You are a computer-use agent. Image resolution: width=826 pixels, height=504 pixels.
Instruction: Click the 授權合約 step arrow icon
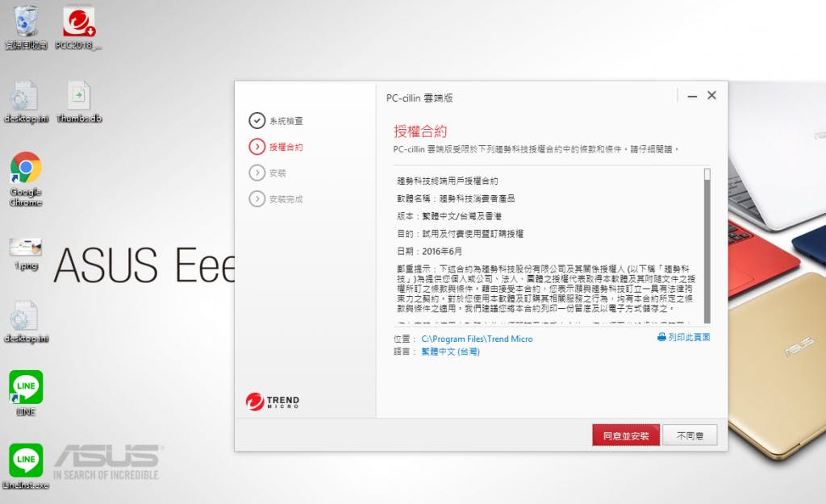pyautogui.click(x=257, y=147)
